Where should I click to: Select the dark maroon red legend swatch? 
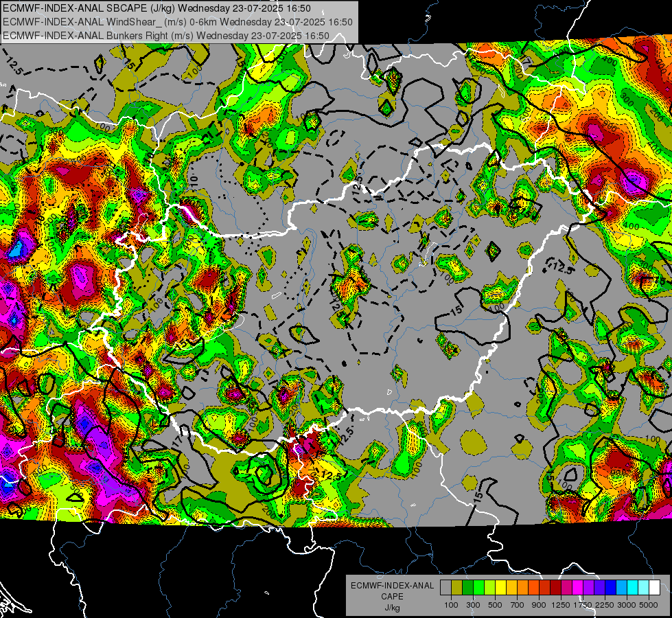(556, 587)
